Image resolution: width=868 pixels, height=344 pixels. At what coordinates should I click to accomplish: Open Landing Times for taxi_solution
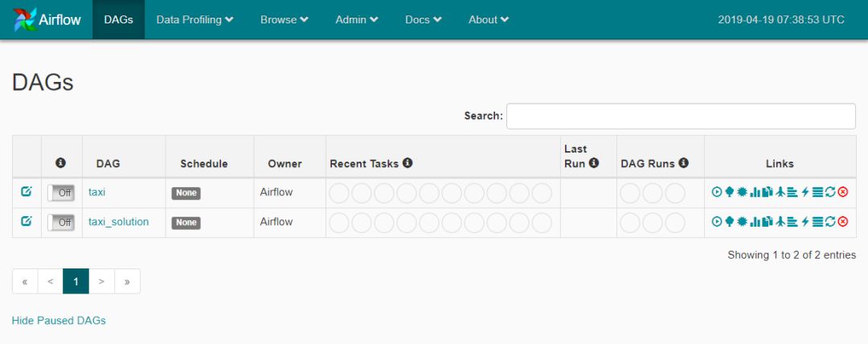(780, 222)
